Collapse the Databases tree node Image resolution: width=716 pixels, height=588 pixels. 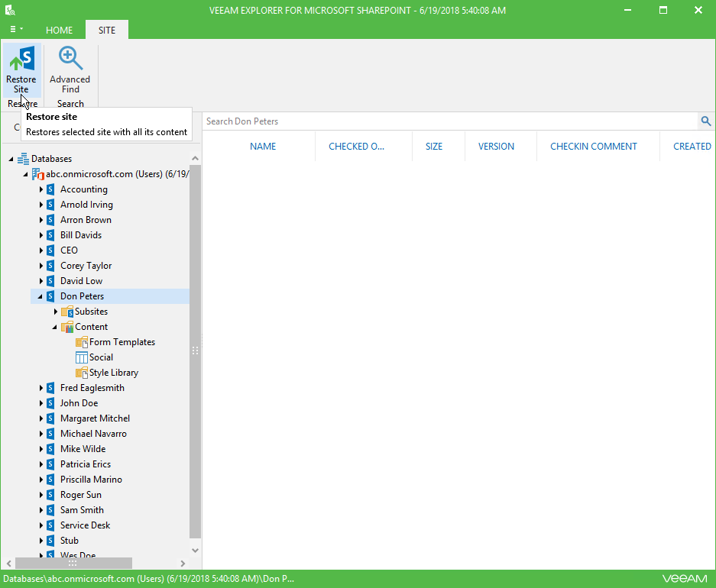click(x=11, y=159)
